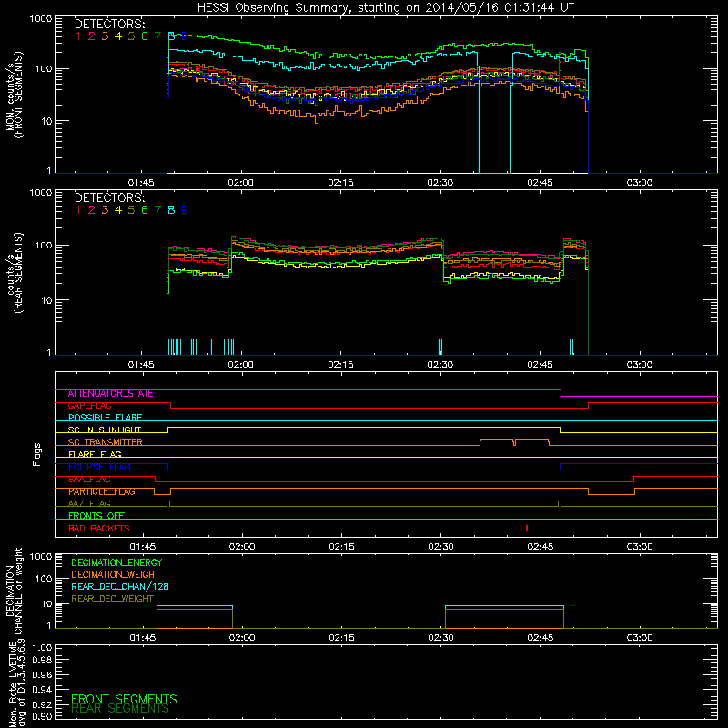Click the DETECTORS: label in the rear segments plot

click(x=109, y=197)
